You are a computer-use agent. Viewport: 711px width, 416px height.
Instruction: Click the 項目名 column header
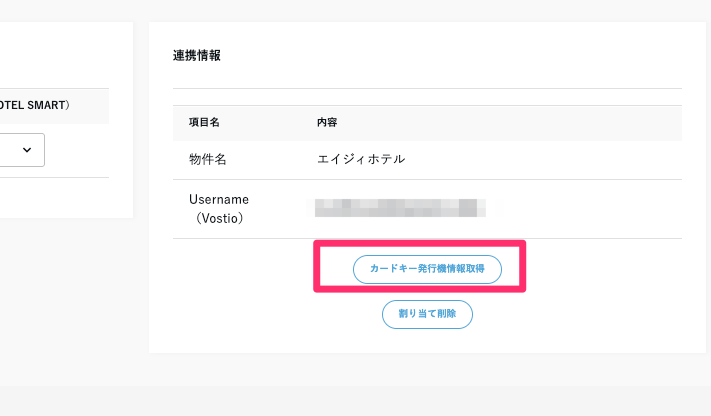[204, 122]
